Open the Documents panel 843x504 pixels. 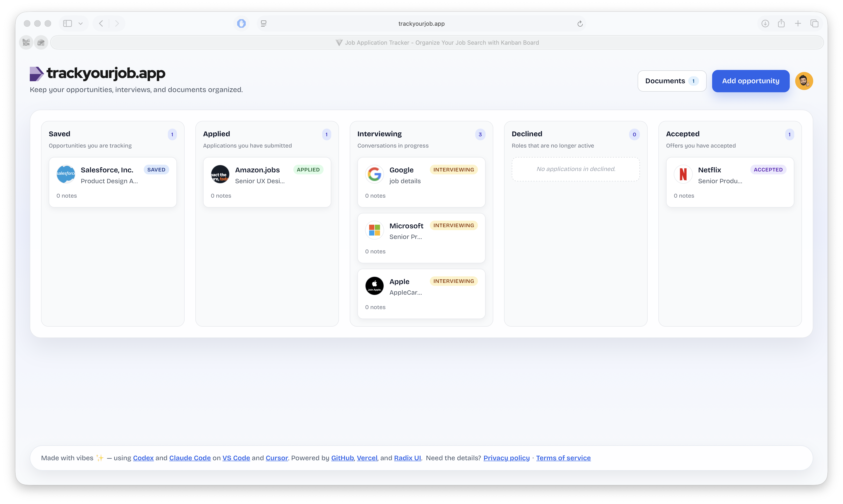pyautogui.click(x=672, y=81)
